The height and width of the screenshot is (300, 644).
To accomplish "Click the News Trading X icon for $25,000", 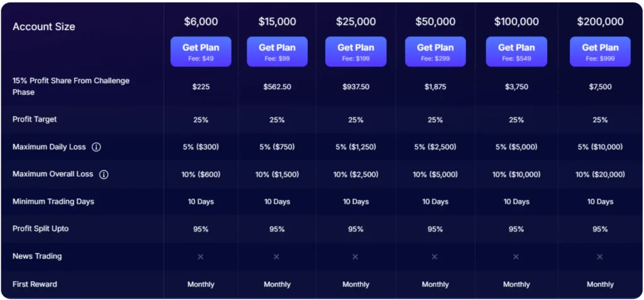I will 355,257.
